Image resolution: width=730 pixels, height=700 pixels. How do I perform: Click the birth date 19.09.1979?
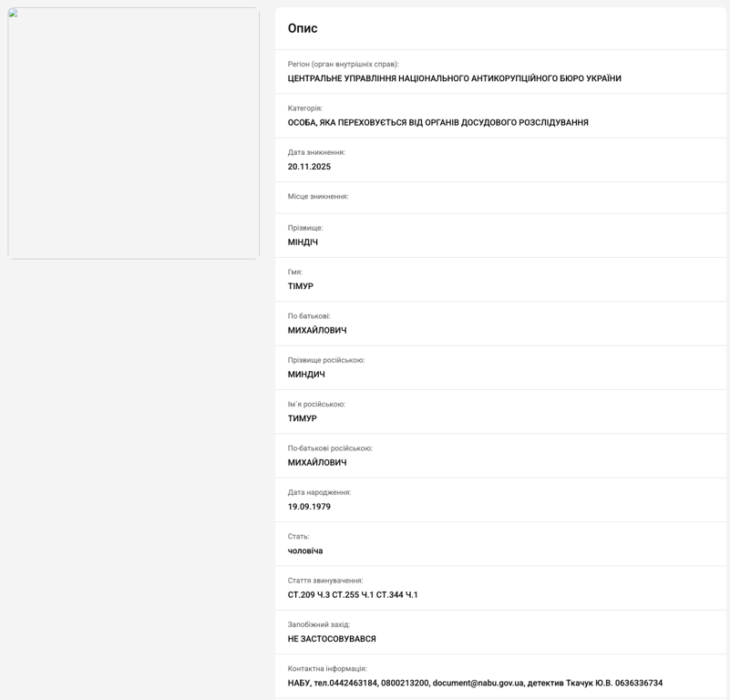coord(309,507)
